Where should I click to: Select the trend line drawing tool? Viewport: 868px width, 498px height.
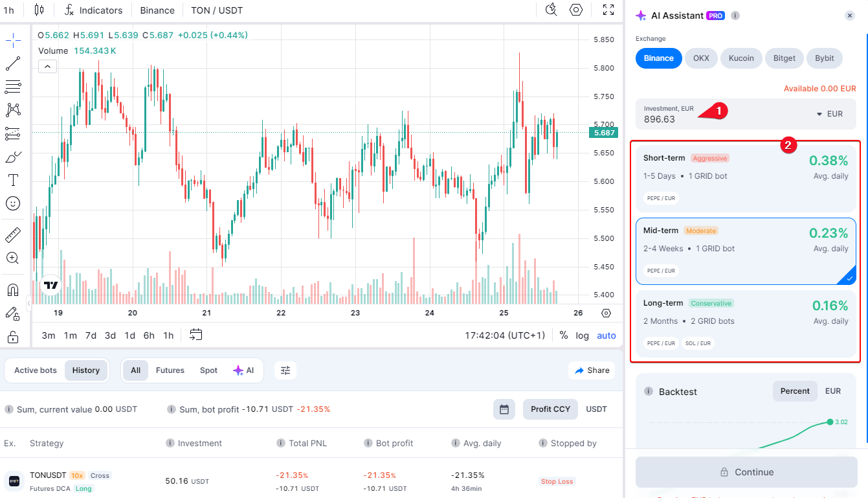tap(13, 63)
